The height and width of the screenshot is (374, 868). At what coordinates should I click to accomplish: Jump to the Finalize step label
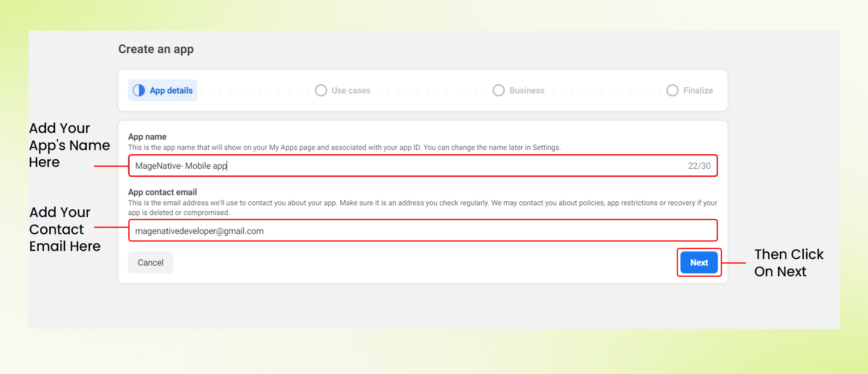coord(698,90)
